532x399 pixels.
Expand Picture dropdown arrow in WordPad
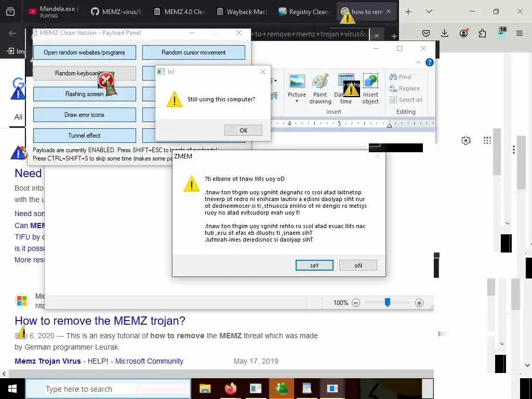pos(297,101)
